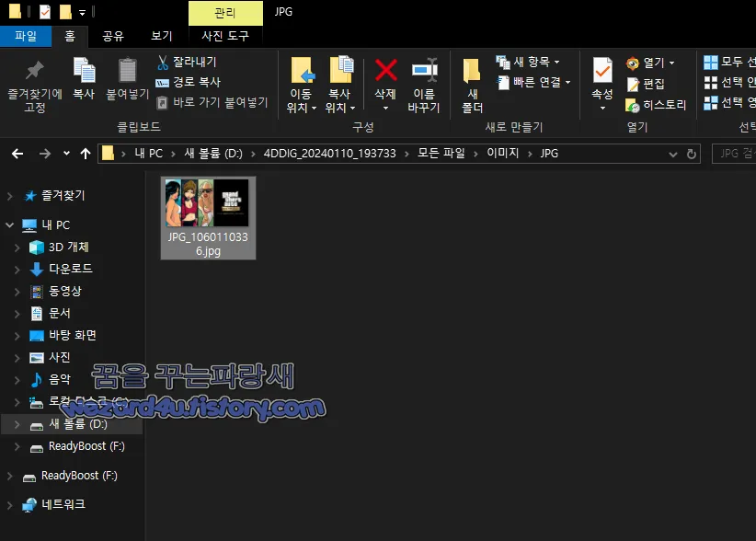Invert selection button in ribbon
Viewport: 756px width, 541px height.
click(x=729, y=103)
